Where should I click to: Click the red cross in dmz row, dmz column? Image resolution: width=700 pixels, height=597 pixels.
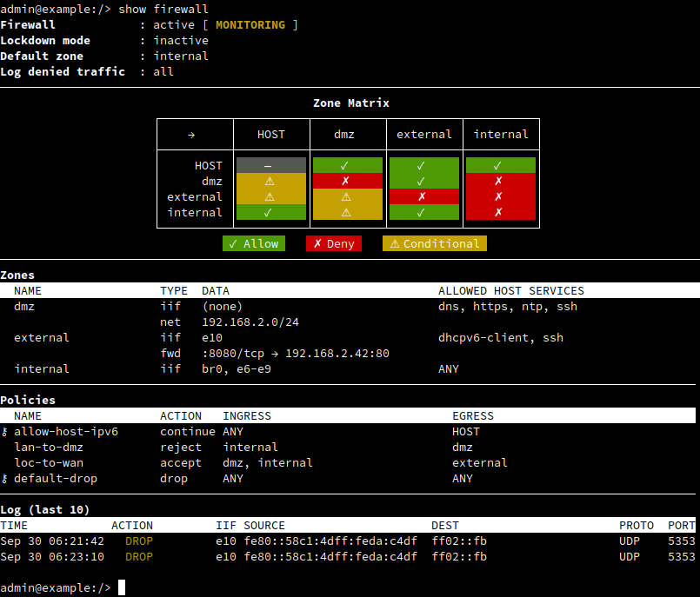[347, 181]
